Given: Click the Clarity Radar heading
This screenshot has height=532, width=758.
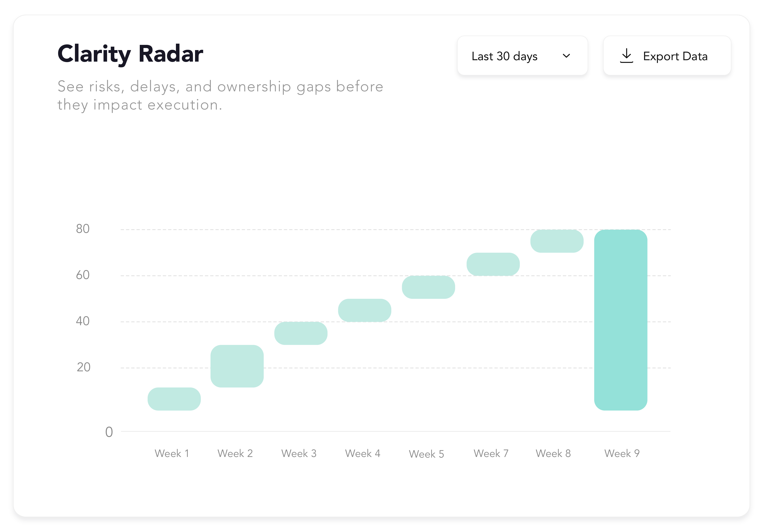Looking at the screenshot, I should coord(130,54).
